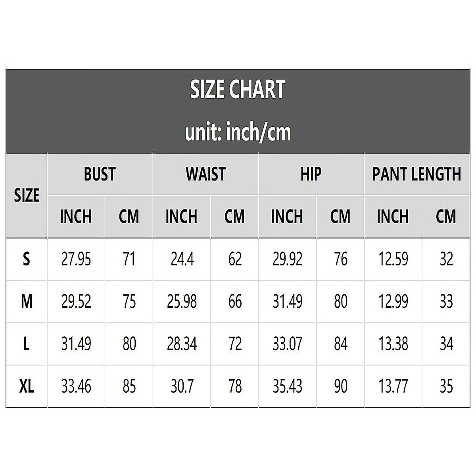Click the unit: inch/cm subtitle
Screen dimensions: 476x476
(x=238, y=132)
